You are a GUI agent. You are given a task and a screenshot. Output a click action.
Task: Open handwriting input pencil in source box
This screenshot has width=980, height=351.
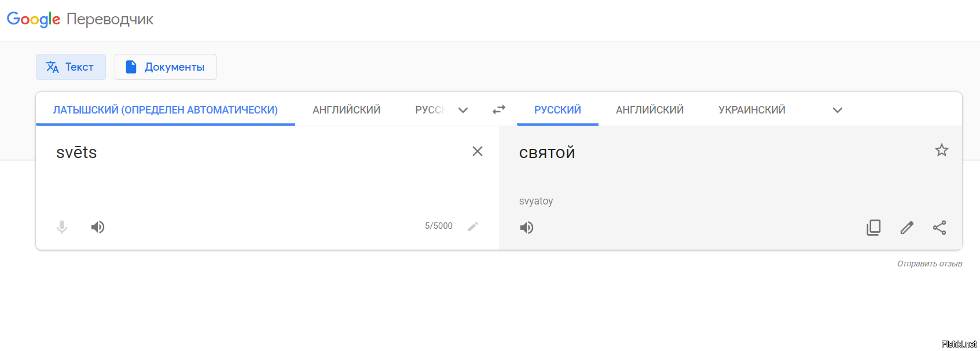473,226
